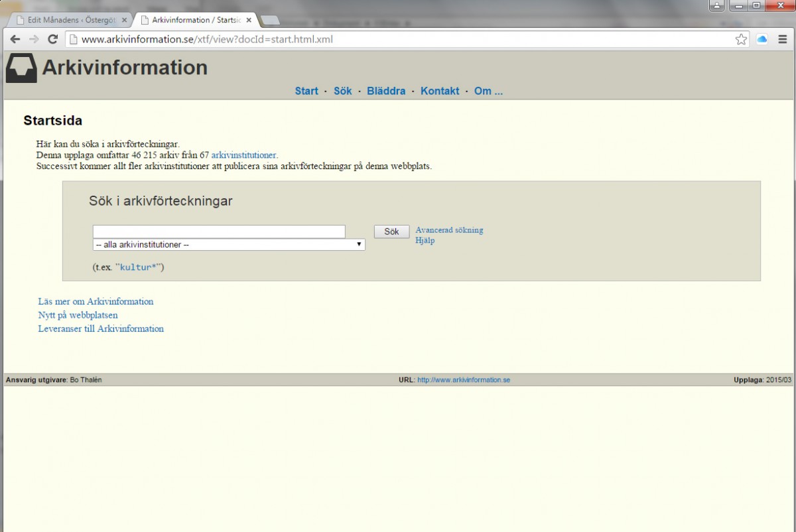This screenshot has width=796, height=532.
Task: Open Läs mer om Arkivinformation link
Action: 96,302
